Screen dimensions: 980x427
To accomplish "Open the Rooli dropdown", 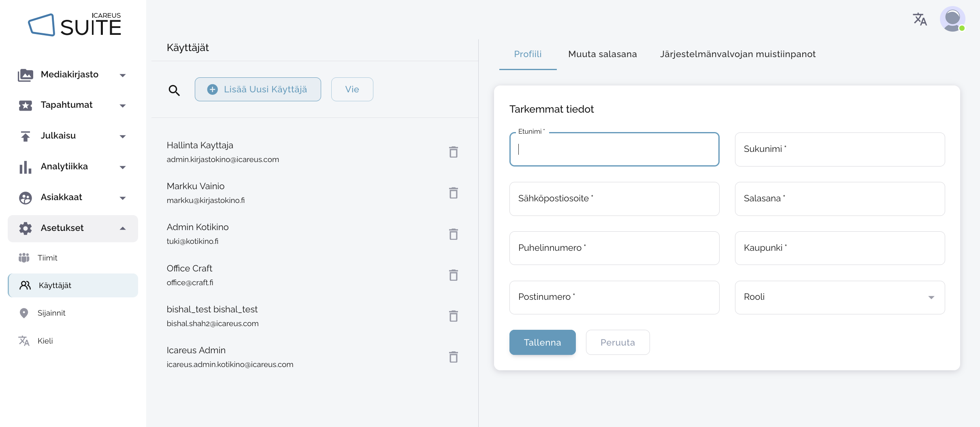I will pyautogui.click(x=839, y=297).
